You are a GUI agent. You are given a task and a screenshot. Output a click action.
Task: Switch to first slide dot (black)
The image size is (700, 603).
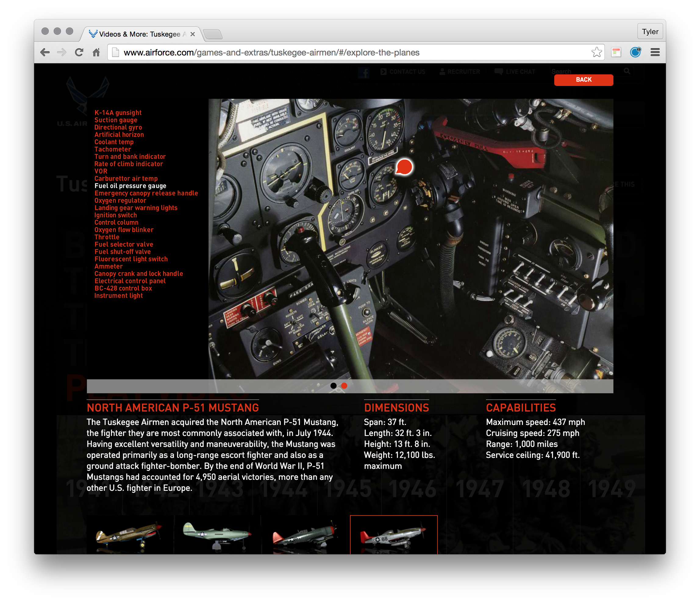pos(334,385)
